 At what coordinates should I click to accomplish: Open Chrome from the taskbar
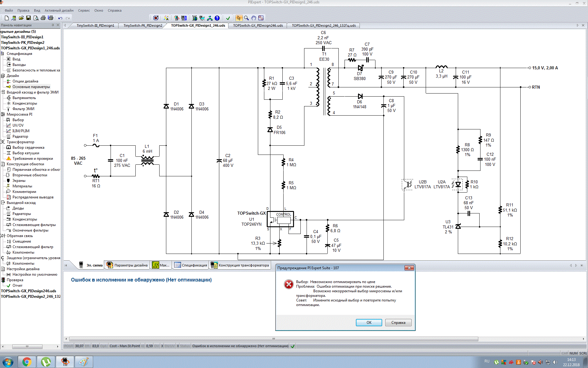[27, 362]
